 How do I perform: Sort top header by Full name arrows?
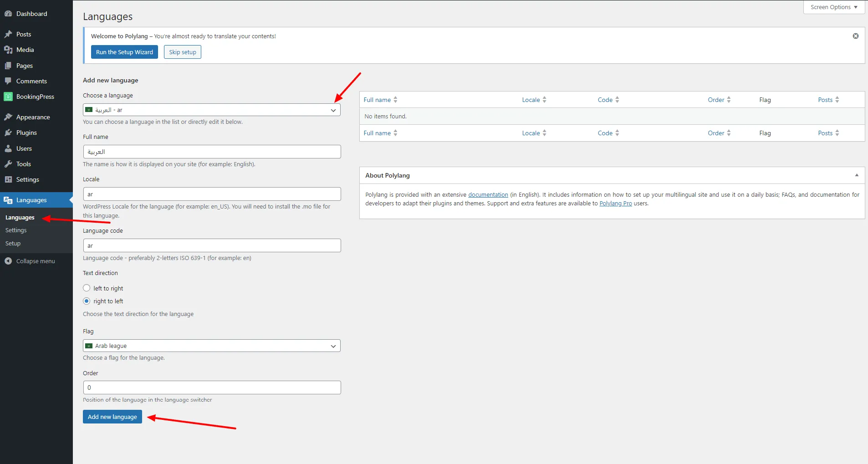click(395, 100)
